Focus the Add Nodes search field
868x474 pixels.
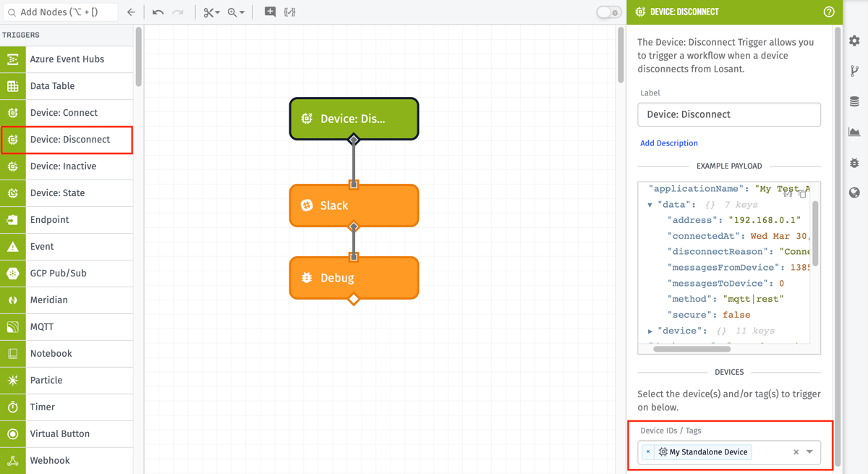tap(59, 12)
